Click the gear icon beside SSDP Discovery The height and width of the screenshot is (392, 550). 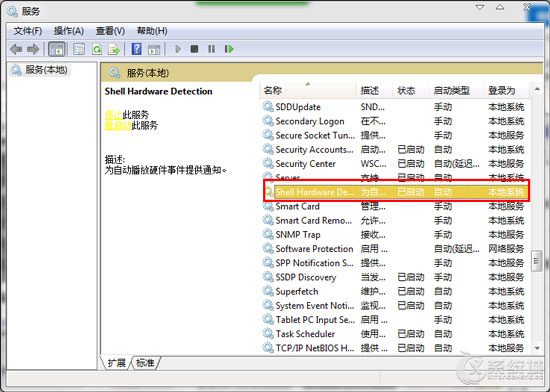(x=268, y=277)
